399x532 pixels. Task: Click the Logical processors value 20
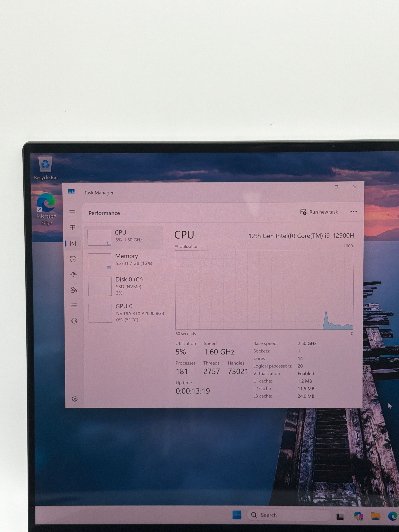300,366
